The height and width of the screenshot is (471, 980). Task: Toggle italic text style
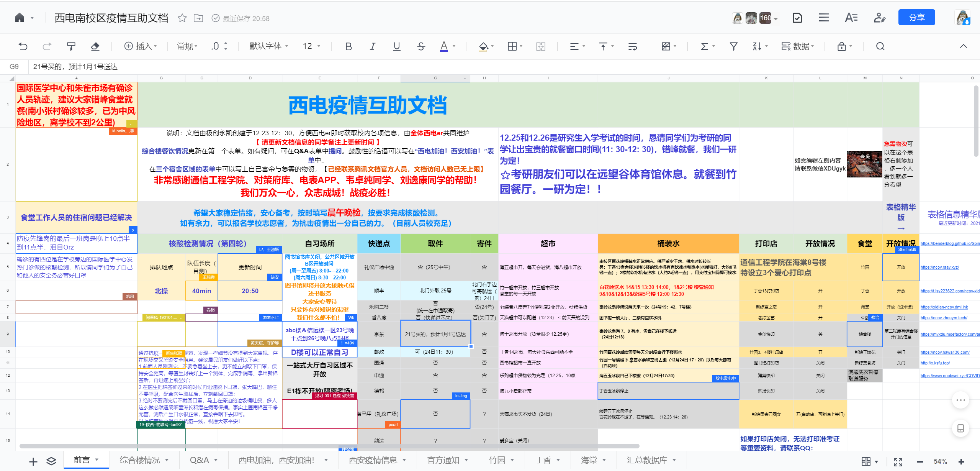[x=372, y=46]
